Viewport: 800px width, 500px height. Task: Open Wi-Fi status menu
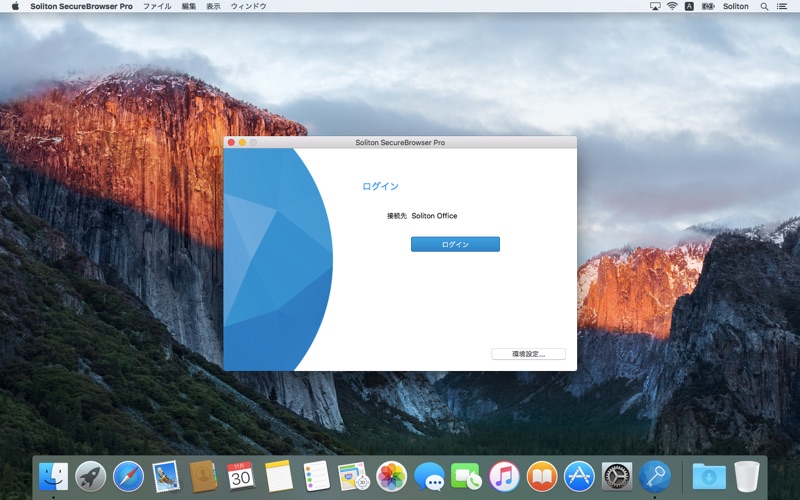point(672,6)
